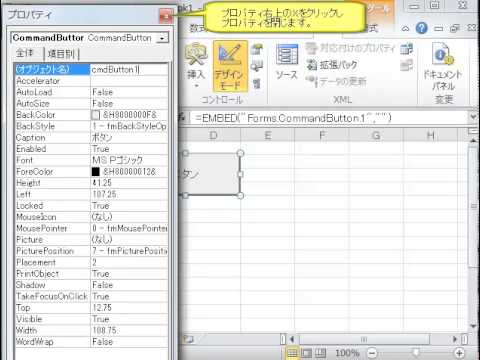Click データの更新 button
Image resolution: width=480 pixels, height=360 pixels.
coord(337,81)
